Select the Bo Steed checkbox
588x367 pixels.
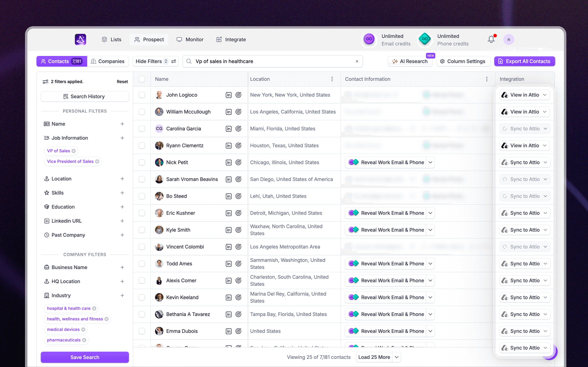(142, 196)
